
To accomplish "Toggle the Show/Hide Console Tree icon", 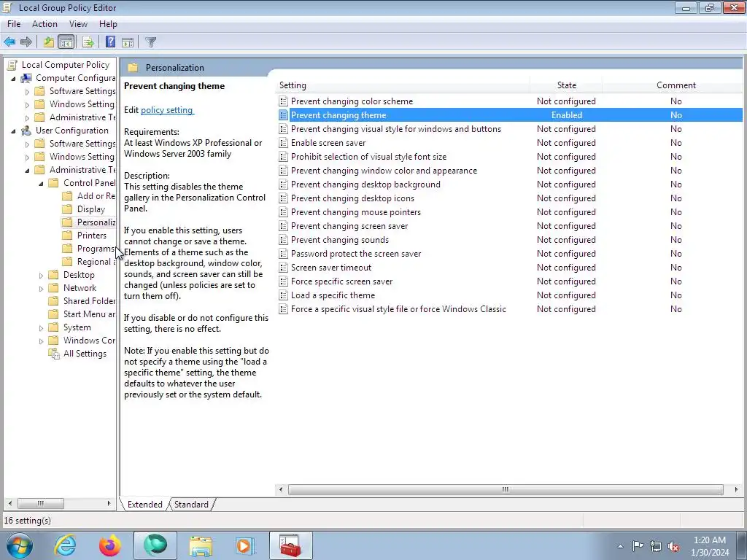I will click(66, 42).
